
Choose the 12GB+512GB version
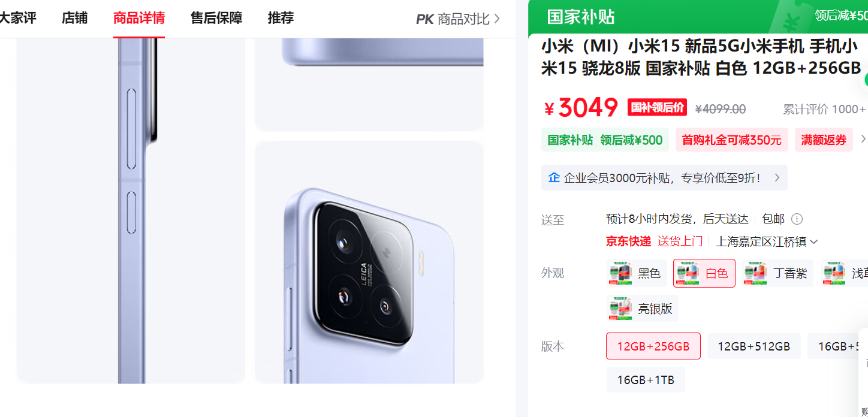tap(754, 346)
